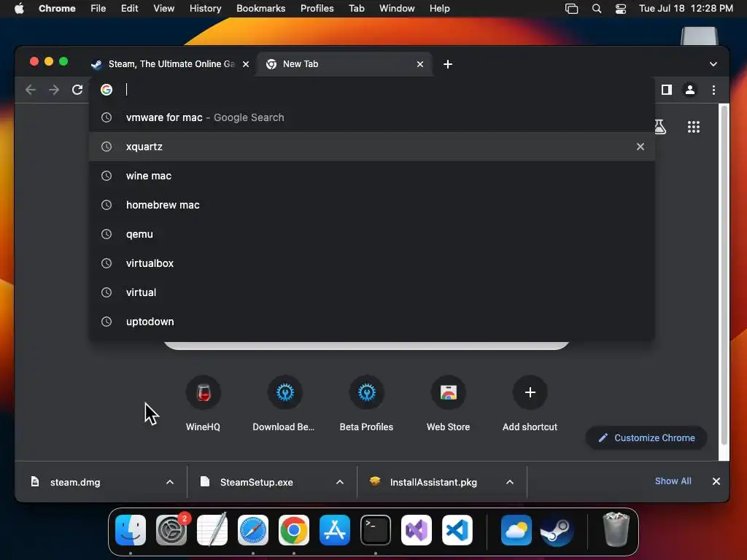747x560 pixels.
Task: Open Trash in the Dock
Action: click(616, 529)
